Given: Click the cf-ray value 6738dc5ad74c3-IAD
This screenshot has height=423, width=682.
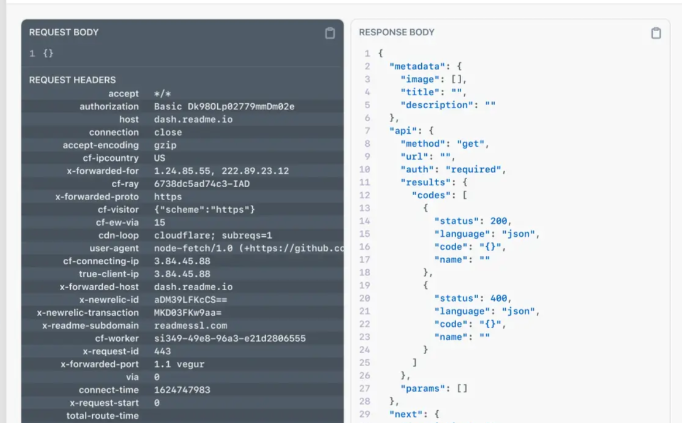Looking at the screenshot, I should 202,184.
